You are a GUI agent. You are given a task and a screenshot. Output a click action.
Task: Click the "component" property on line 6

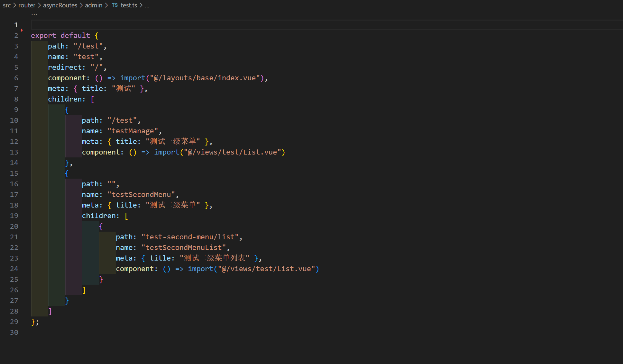(67, 78)
